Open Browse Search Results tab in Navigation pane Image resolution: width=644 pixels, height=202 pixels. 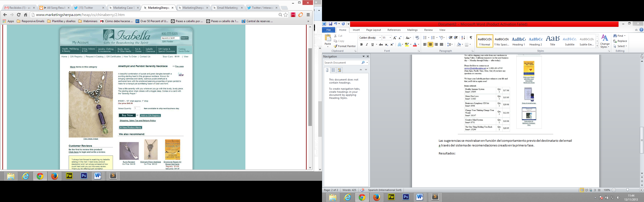(339, 70)
